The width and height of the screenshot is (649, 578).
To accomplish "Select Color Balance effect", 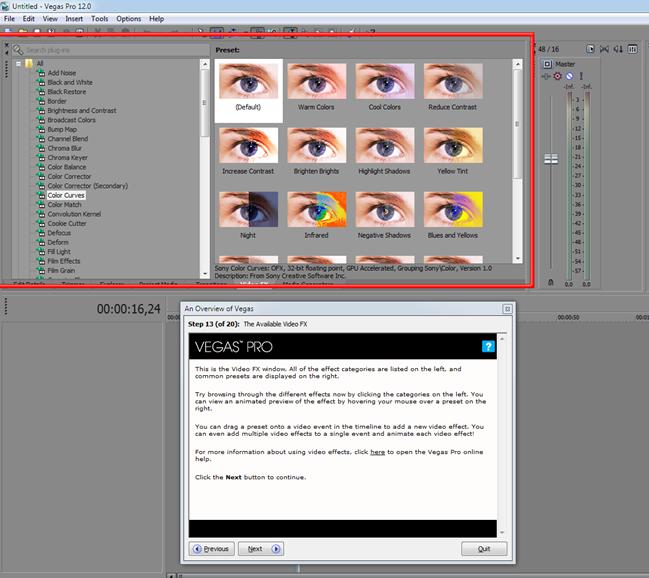I will pyautogui.click(x=67, y=167).
